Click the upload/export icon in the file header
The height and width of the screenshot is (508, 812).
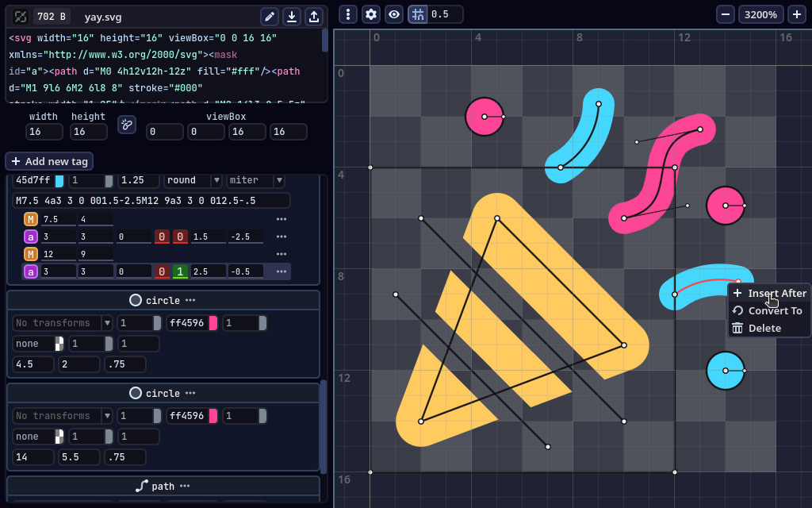[x=314, y=17]
